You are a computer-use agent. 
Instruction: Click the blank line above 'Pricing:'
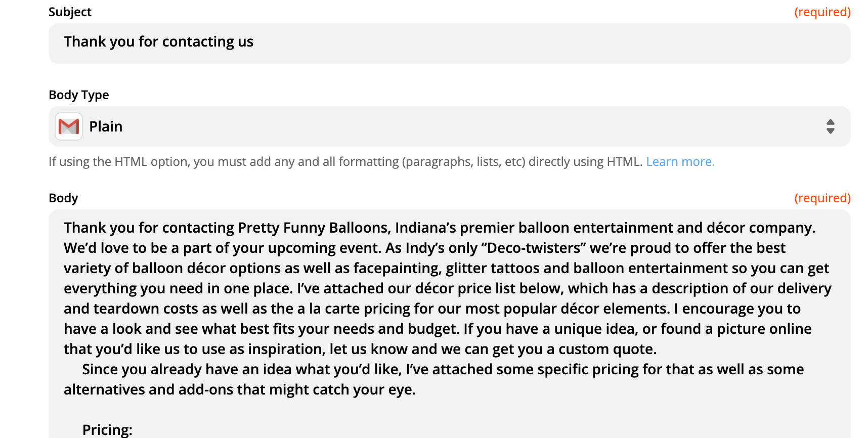pos(449,410)
